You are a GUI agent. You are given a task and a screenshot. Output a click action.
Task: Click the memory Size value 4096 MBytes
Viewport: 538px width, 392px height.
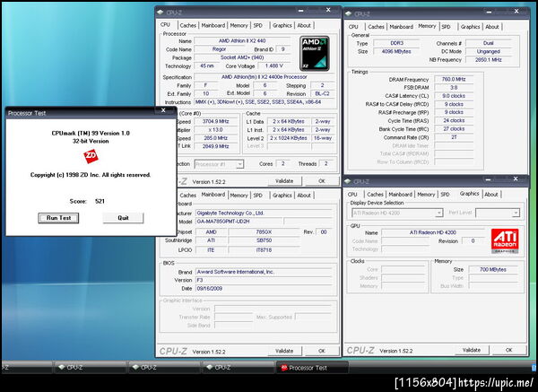point(396,51)
